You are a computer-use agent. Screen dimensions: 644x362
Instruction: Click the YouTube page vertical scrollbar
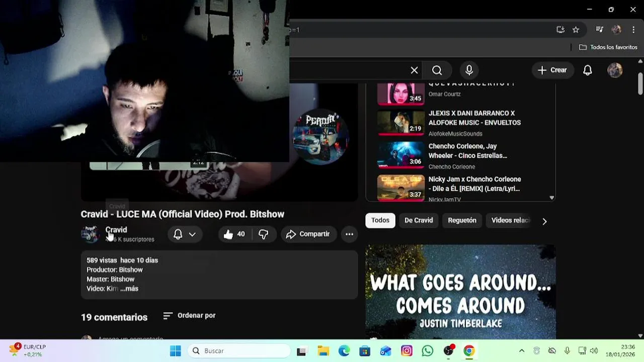(640, 84)
